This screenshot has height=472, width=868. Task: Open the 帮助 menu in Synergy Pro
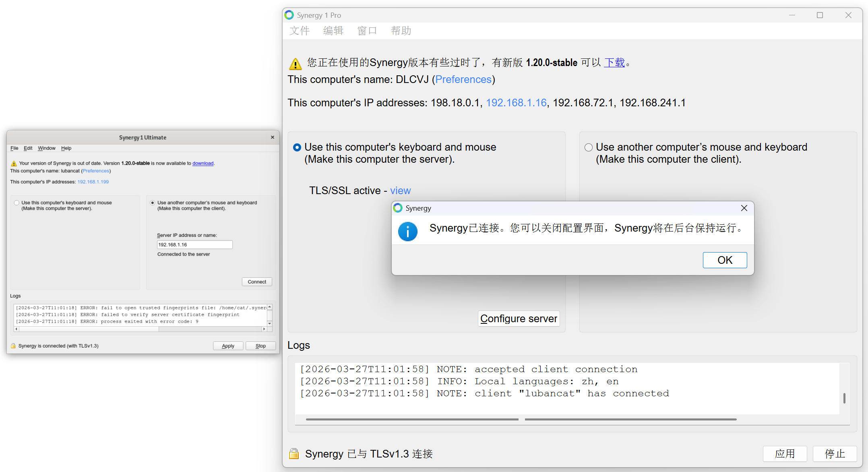pos(401,31)
